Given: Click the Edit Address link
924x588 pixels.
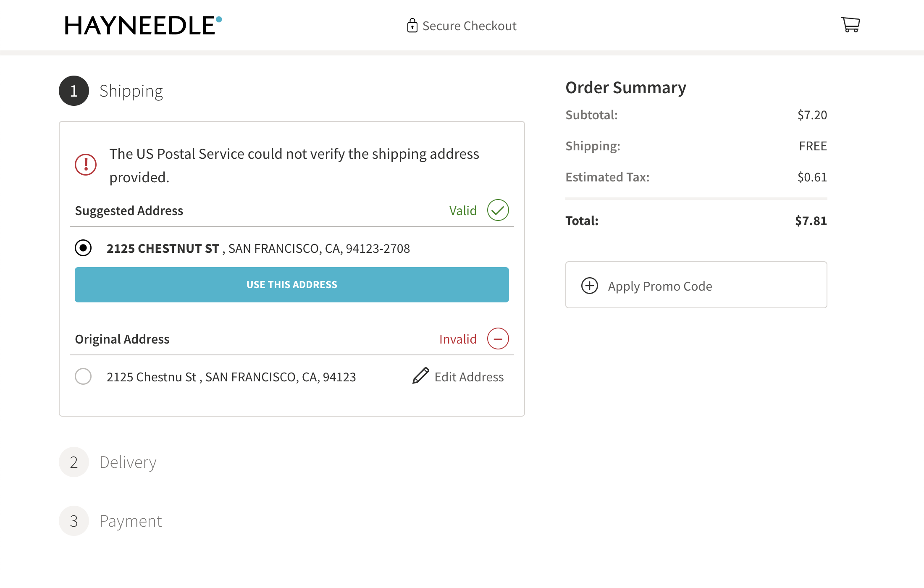Looking at the screenshot, I should (x=469, y=377).
